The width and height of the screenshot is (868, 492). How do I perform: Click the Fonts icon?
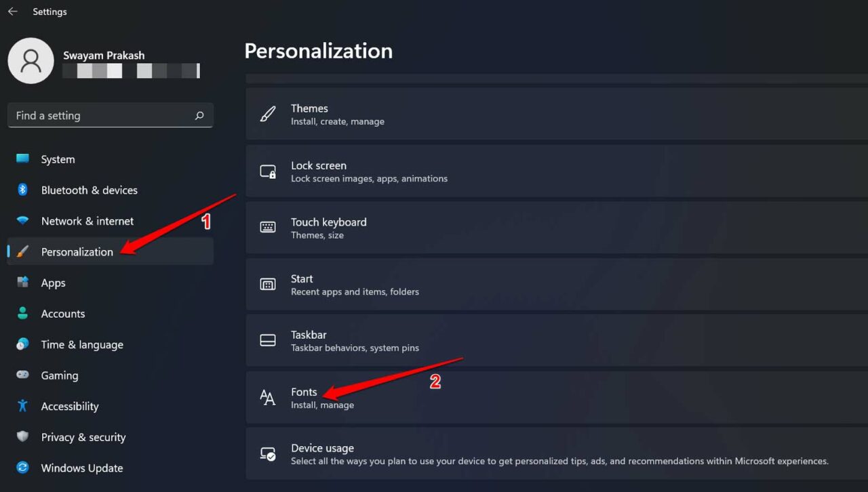[x=267, y=397]
